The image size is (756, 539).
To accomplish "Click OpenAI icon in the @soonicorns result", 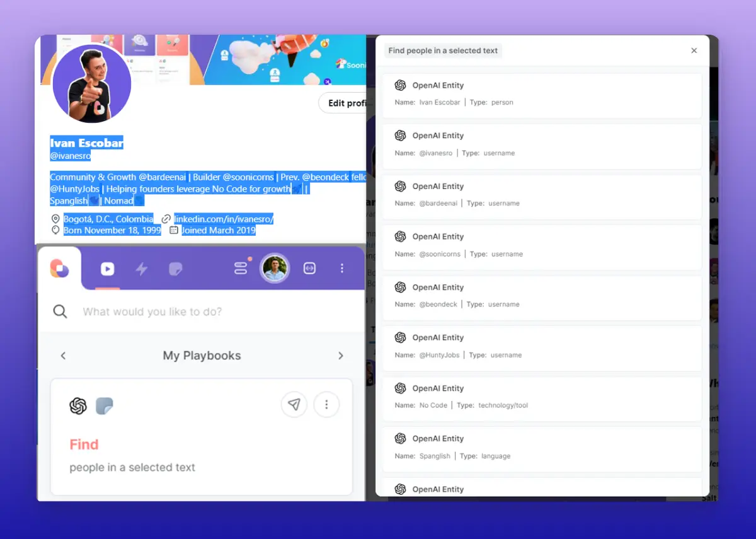I will pos(400,236).
